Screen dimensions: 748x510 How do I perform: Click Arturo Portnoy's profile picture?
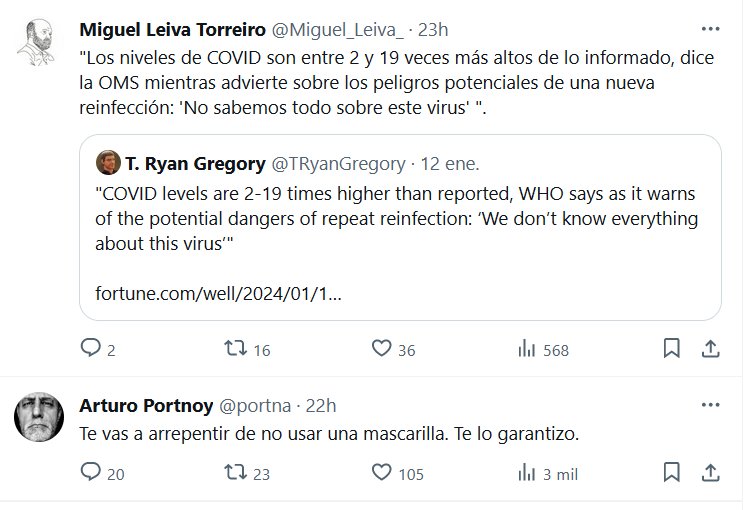tap(39, 417)
